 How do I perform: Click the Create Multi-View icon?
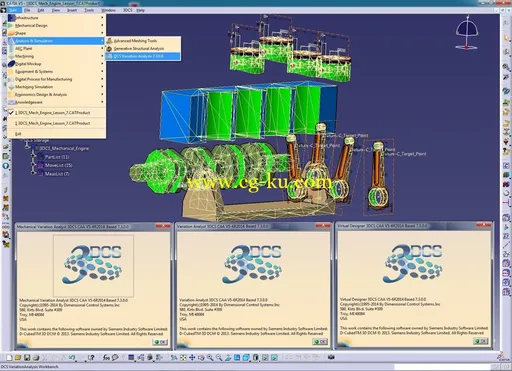pos(237,358)
